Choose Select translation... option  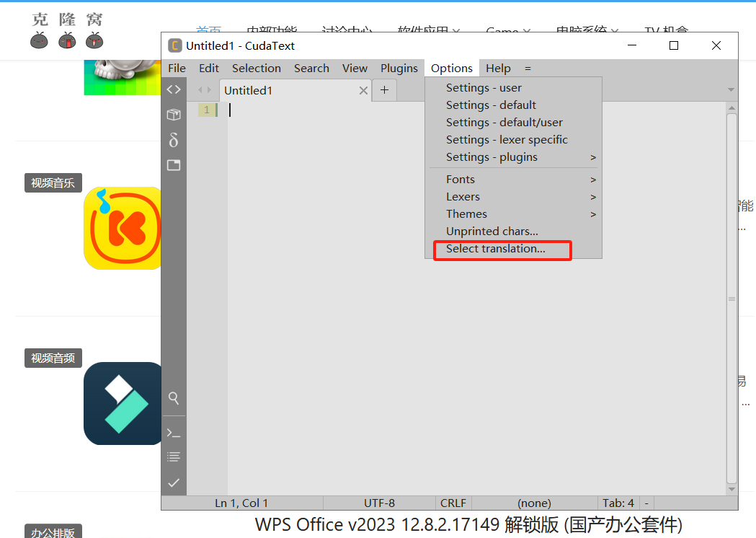tap(513, 249)
